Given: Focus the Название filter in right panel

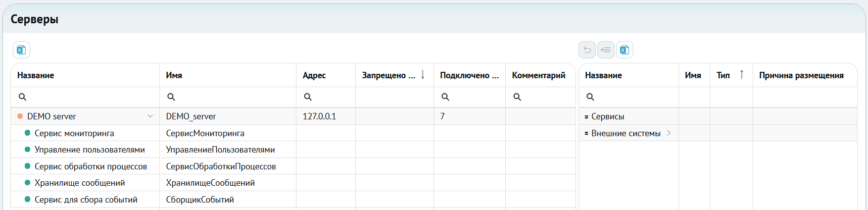Looking at the screenshot, I should pyautogui.click(x=628, y=97).
